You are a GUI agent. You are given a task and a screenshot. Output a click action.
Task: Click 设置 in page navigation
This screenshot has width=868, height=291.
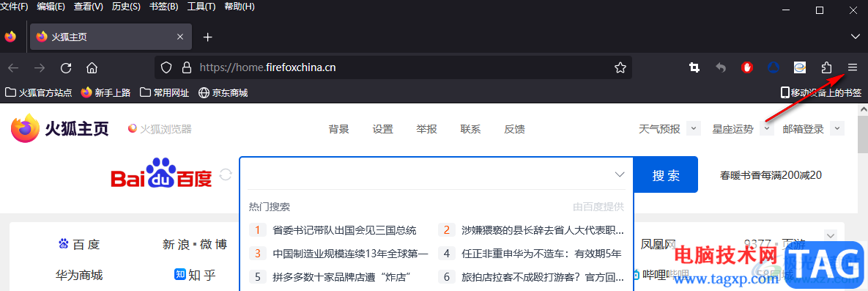[382, 129]
